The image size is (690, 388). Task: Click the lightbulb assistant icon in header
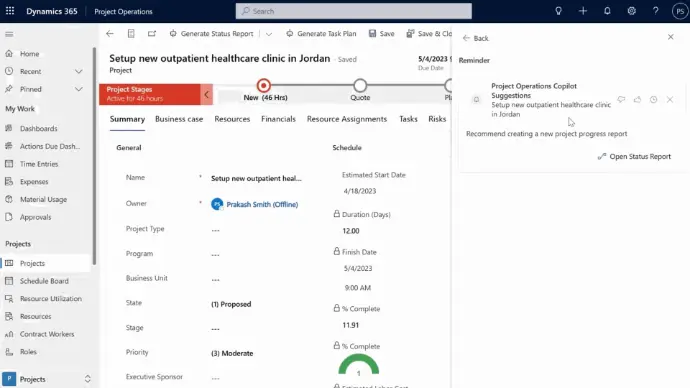coord(558,11)
